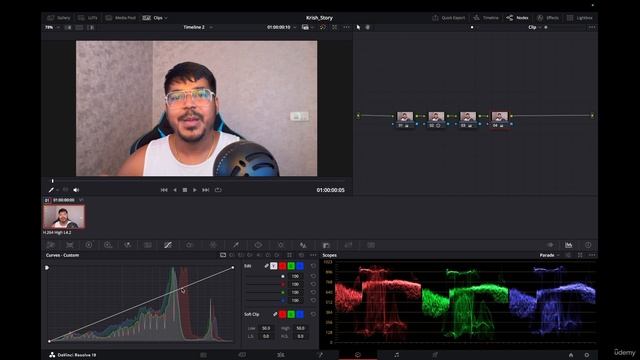The height and width of the screenshot is (360, 640).
Task: Select Custom curves mode icon
Action: [x=223, y=255]
